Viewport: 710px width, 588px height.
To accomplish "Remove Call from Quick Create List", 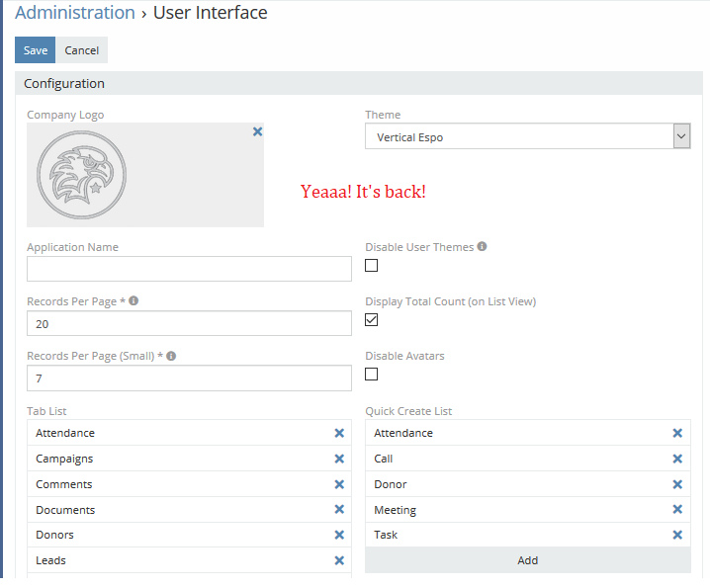I will point(677,459).
